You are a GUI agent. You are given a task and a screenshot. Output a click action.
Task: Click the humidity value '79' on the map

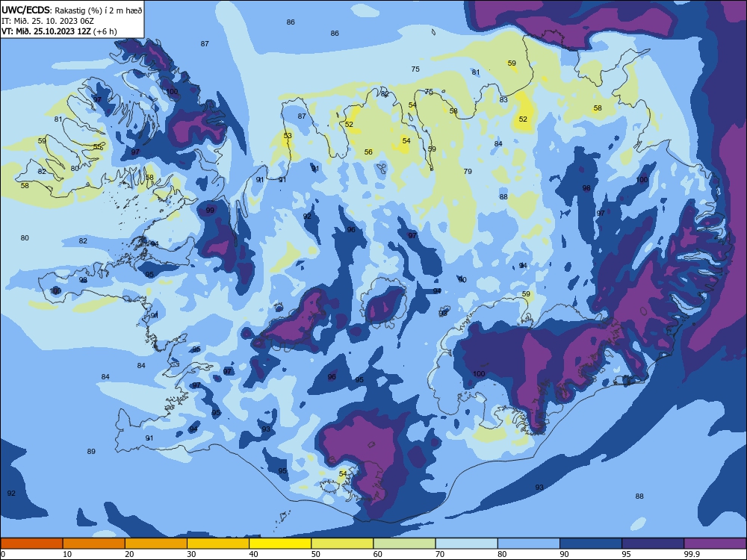(x=468, y=172)
